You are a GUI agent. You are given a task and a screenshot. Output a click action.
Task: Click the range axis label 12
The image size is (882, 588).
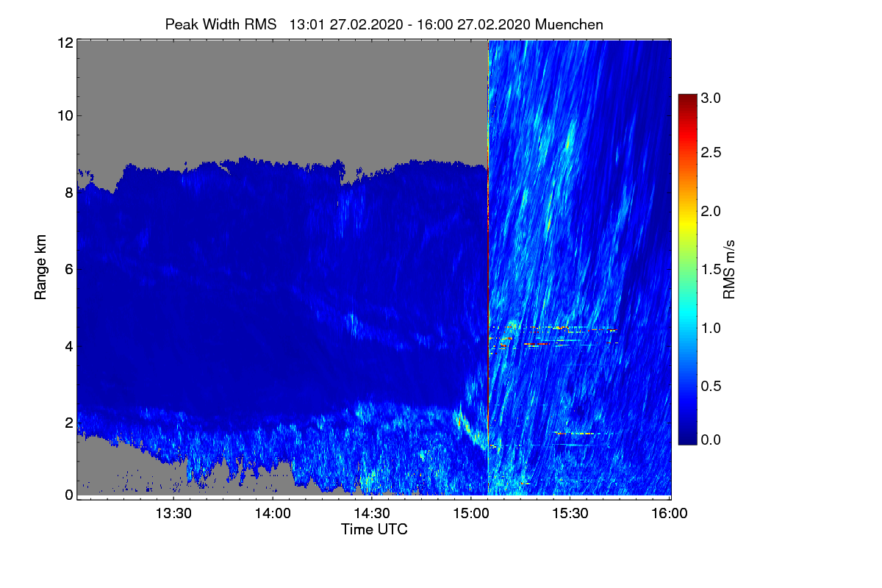(x=65, y=43)
